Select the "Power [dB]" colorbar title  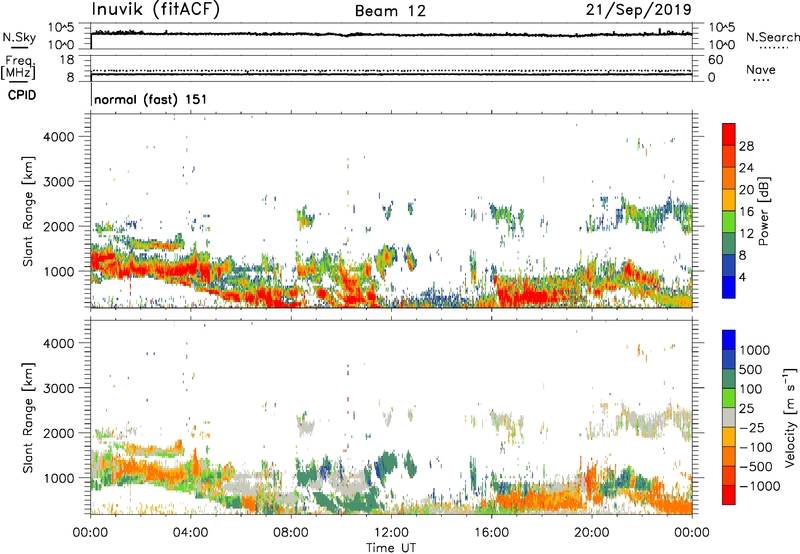(x=764, y=211)
